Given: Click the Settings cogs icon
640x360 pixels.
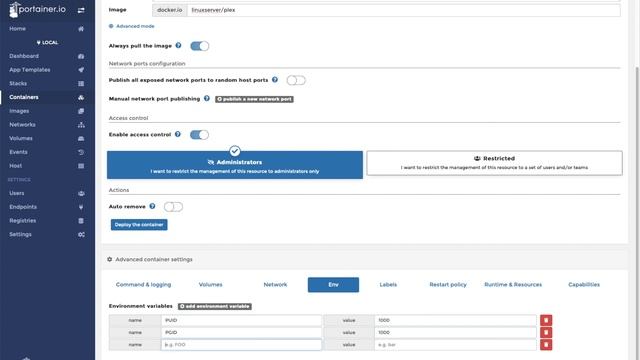Looking at the screenshot, I should pos(81,235).
